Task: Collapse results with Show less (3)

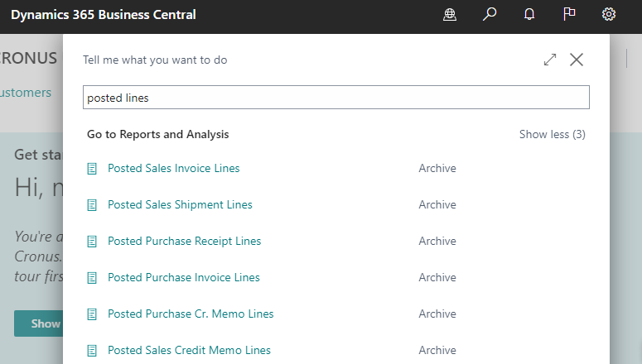Action: [x=553, y=134]
